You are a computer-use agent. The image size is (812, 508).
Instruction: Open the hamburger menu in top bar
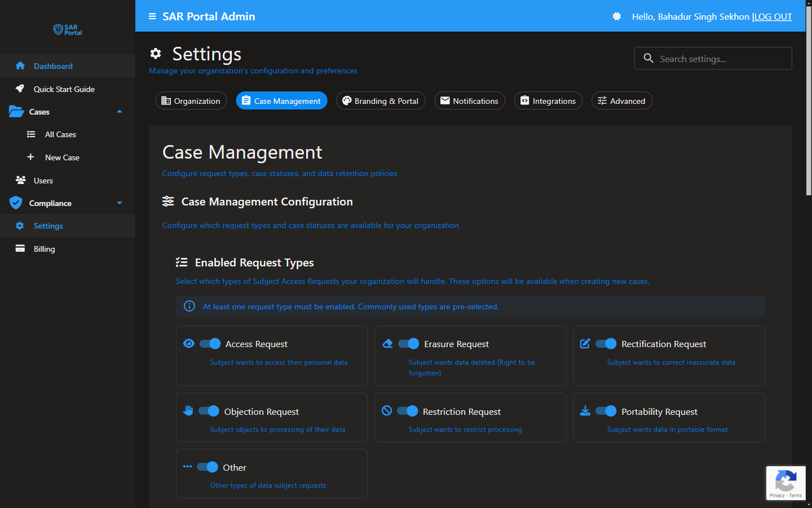point(152,16)
